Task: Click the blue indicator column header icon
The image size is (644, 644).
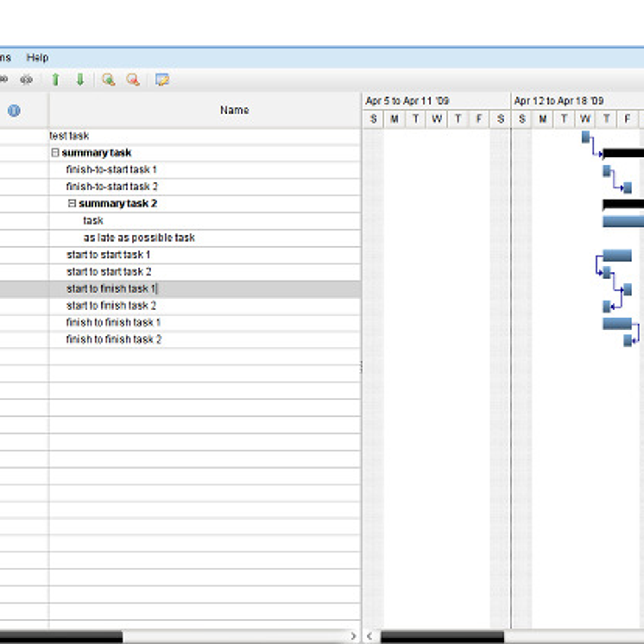Action: [14, 110]
